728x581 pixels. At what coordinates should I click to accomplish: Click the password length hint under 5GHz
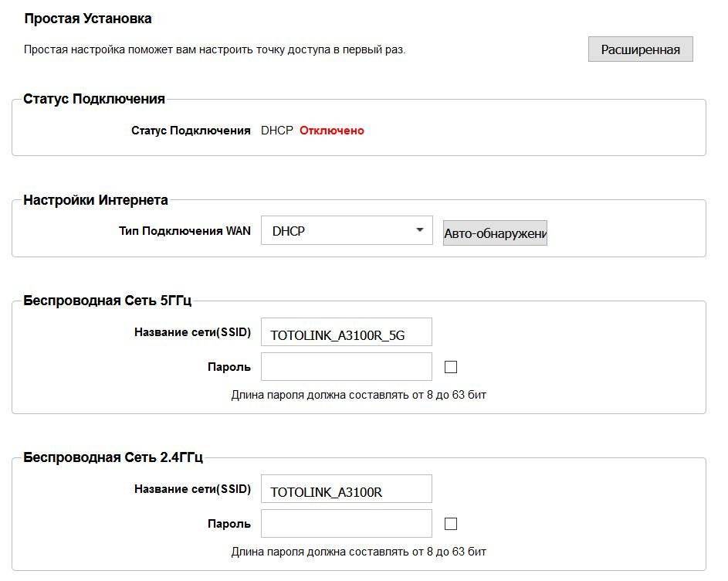point(358,395)
